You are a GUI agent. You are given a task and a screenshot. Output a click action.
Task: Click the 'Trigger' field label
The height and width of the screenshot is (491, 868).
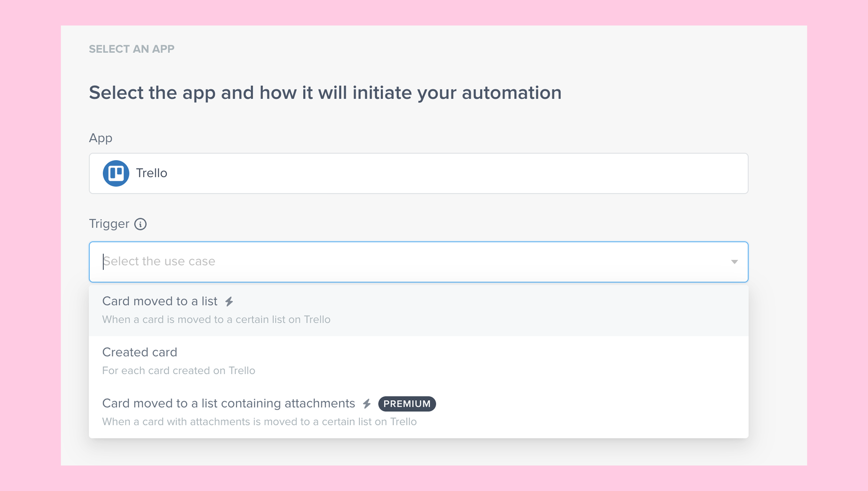(x=109, y=224)
